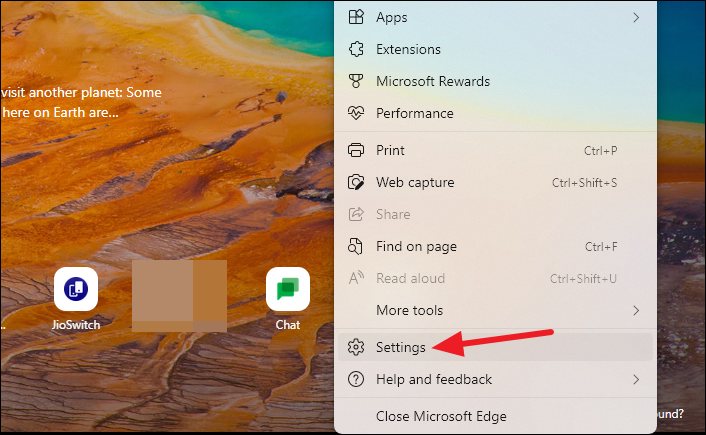Image resolution: width=706 pixels, height=435 pixels.
Task: Open Performance from the menu
Action: 495,113
